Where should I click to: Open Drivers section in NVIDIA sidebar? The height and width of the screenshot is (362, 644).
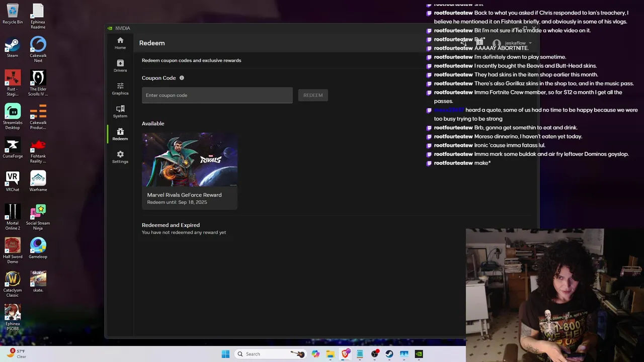point(120,66)
